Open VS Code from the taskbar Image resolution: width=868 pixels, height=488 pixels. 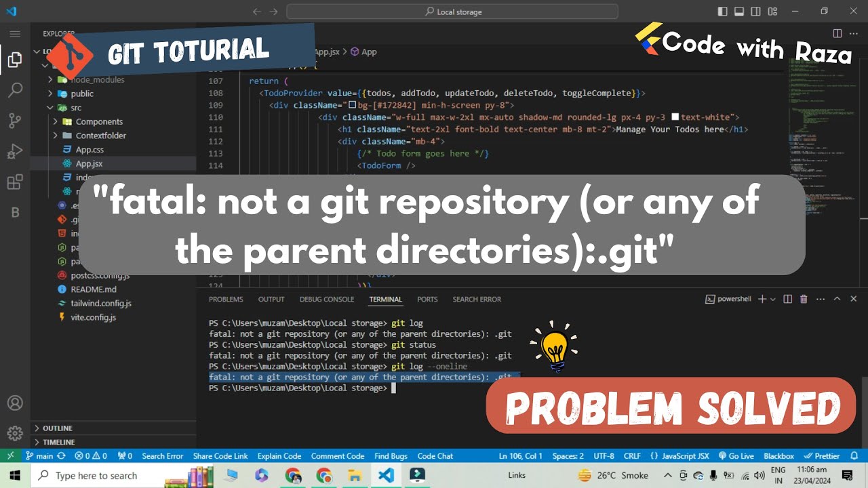tap(386, 475)
